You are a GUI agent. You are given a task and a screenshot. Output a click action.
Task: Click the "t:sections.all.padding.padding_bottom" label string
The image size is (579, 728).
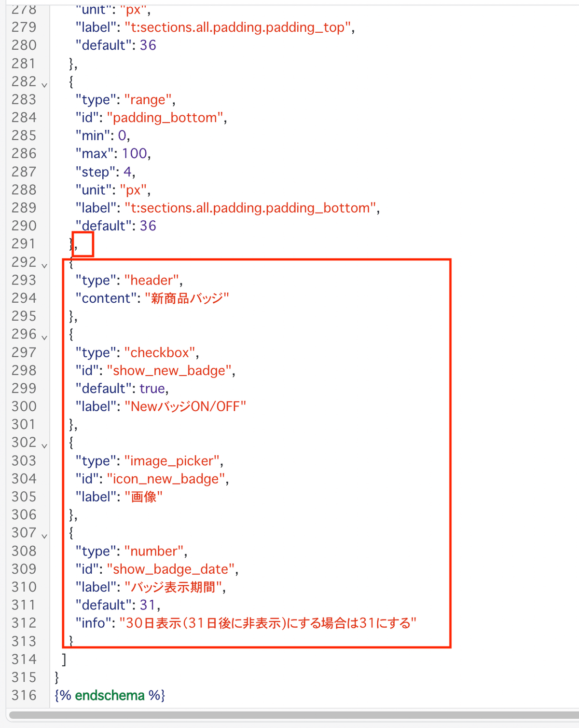(250, 208)
